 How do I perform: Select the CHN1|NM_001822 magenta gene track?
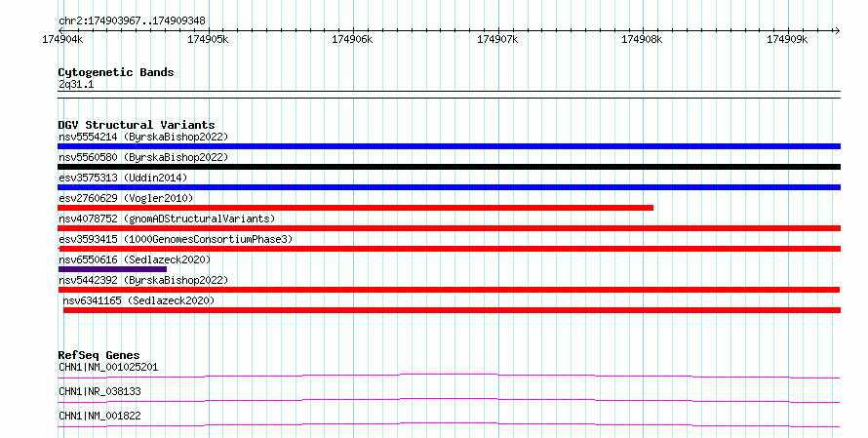449,425
